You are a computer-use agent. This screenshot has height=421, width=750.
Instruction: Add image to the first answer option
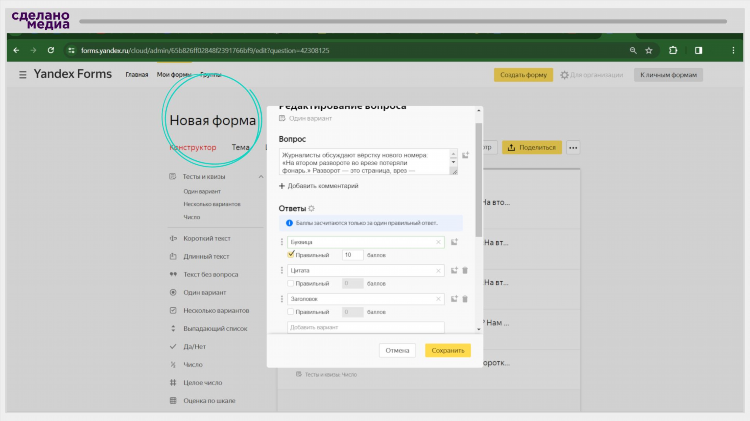point(454,242)
